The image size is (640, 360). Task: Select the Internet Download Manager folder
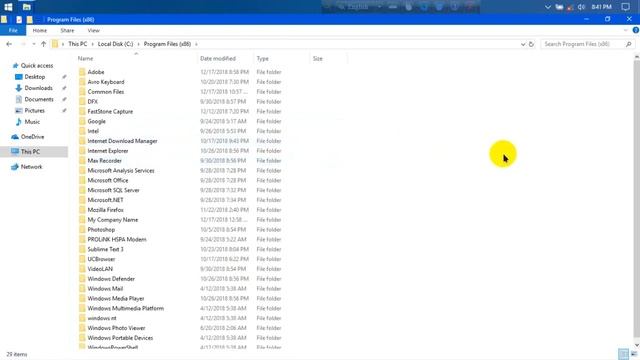[122, 141]
